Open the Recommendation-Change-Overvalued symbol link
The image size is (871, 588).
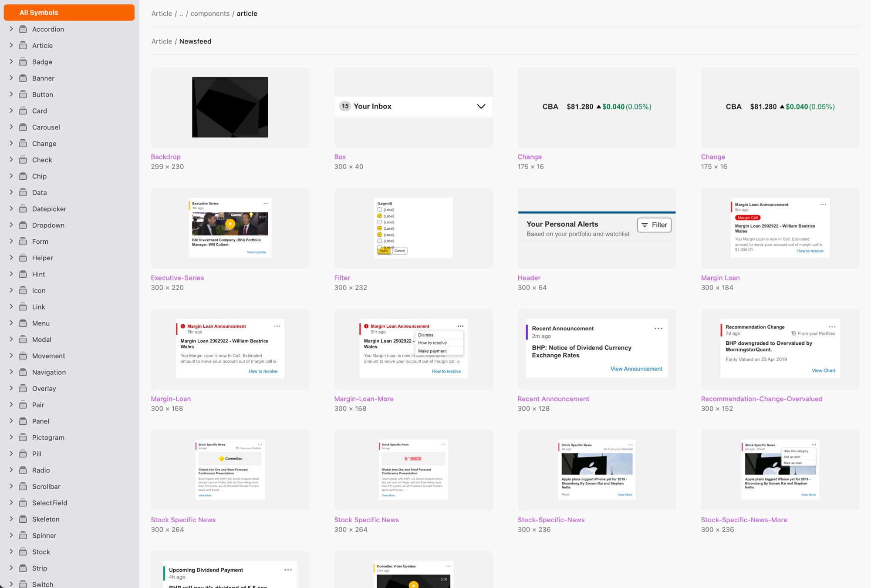pyautogui.click(x=762, y=399)
